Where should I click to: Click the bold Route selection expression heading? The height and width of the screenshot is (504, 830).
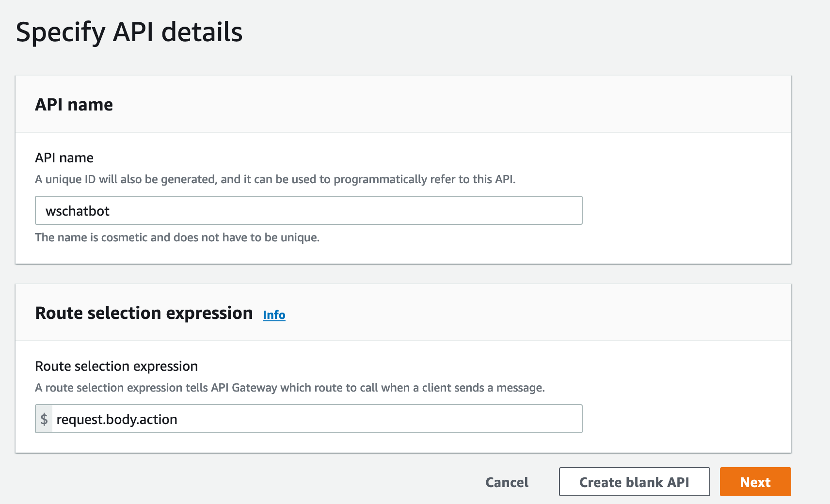tap(144, 313)
